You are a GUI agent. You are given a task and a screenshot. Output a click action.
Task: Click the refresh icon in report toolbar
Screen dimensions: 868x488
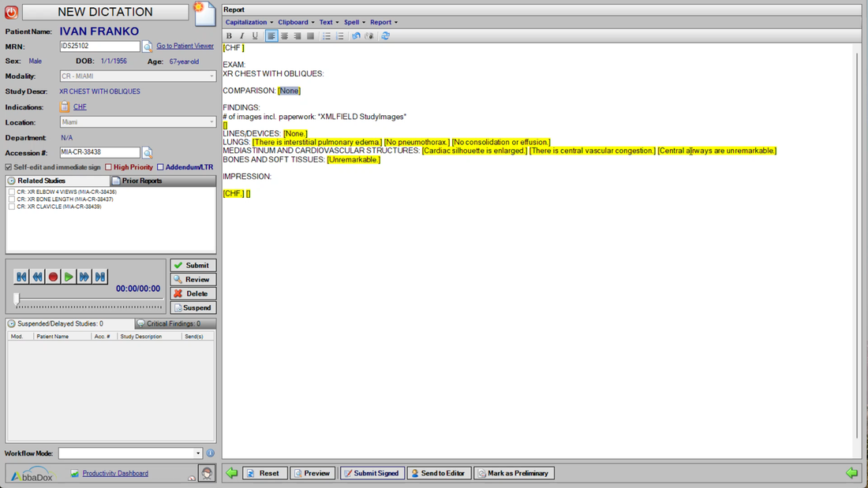(385, 36)
